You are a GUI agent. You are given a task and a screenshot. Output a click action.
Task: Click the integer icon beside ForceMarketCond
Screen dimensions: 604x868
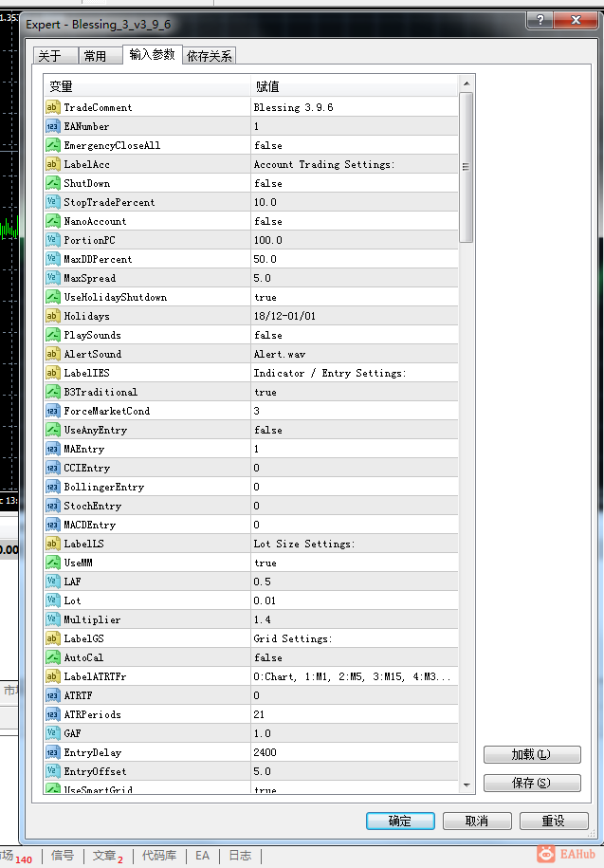(52, 411)
